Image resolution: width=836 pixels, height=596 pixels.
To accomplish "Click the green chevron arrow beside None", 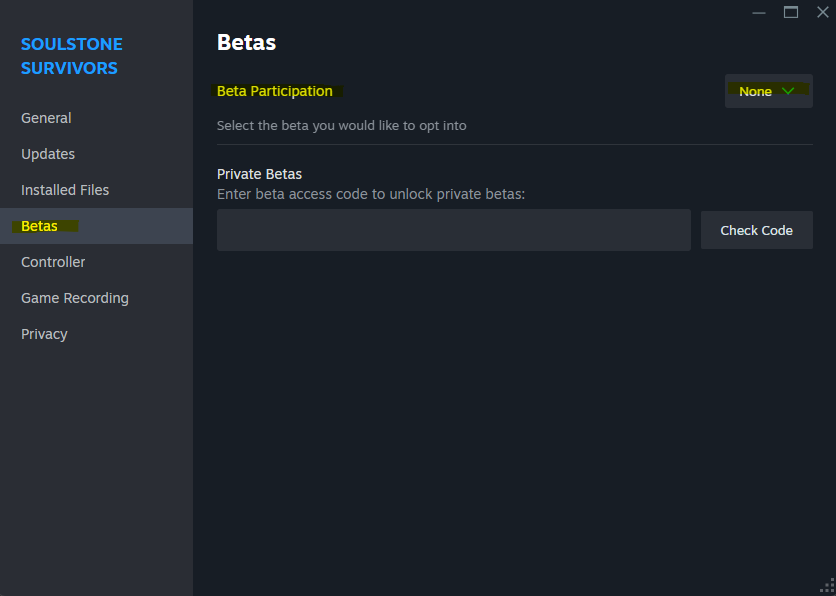I will coord(788,91).
